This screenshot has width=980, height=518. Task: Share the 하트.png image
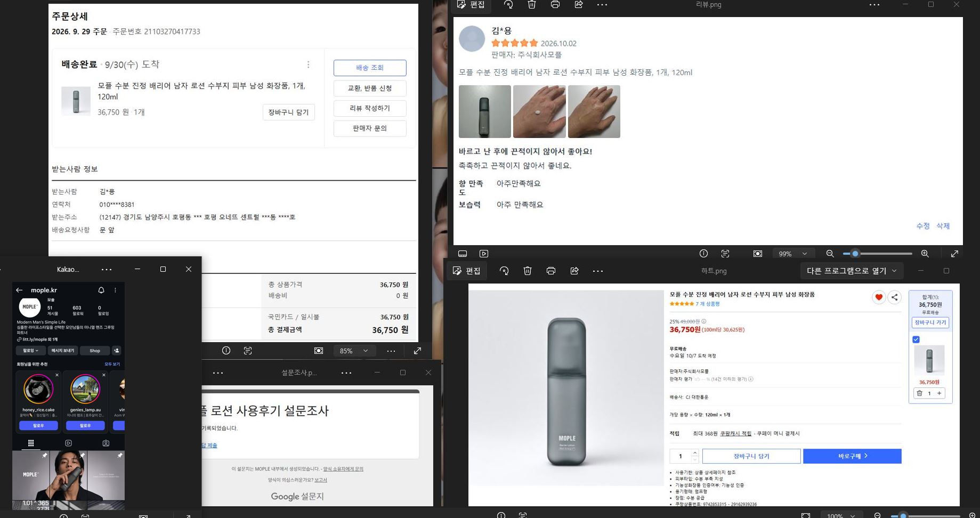pos(574,271)
